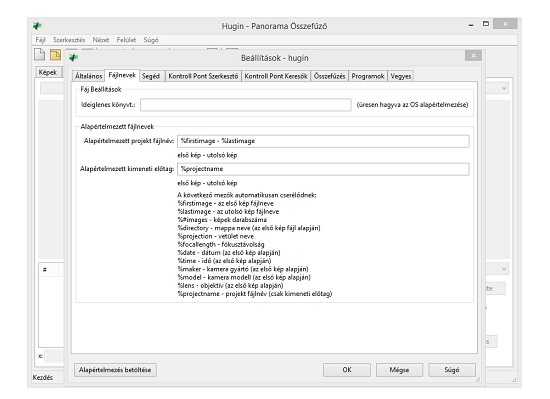Click the new project icon in Hugin toolbar
The width and height of the screenshot is (550, 399).
tap(39, 55)
